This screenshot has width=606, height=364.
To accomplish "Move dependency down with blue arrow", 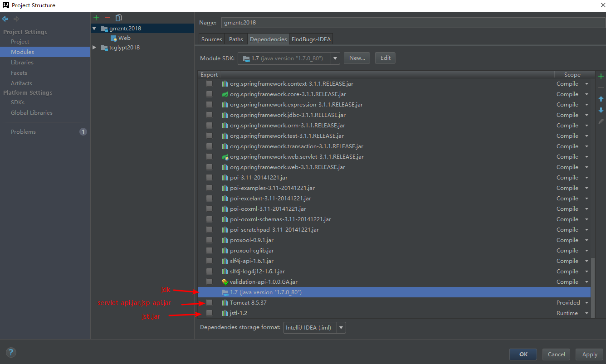I will tap(601, 110).
